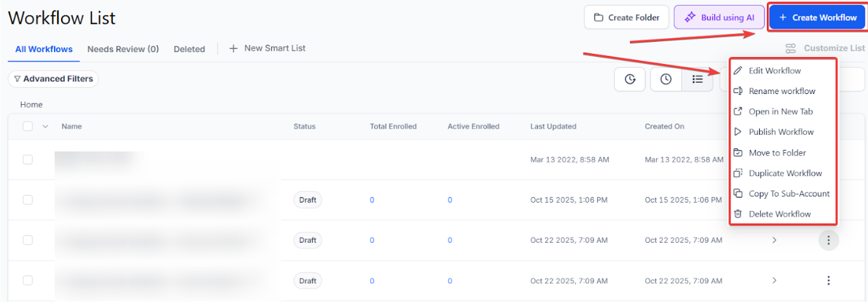Click the Build using AI sparkle button
Image resolution: width=868 pixels, height=303 pixels.
point(719,18)
